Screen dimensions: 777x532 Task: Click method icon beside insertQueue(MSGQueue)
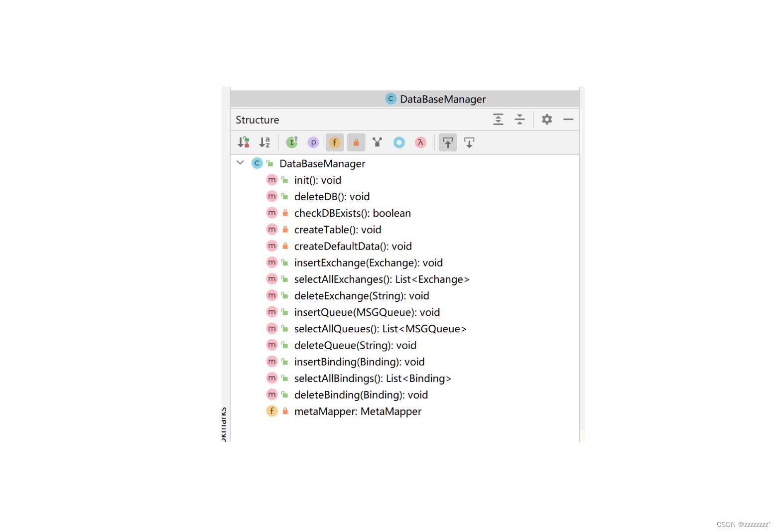tap(271, 312)
